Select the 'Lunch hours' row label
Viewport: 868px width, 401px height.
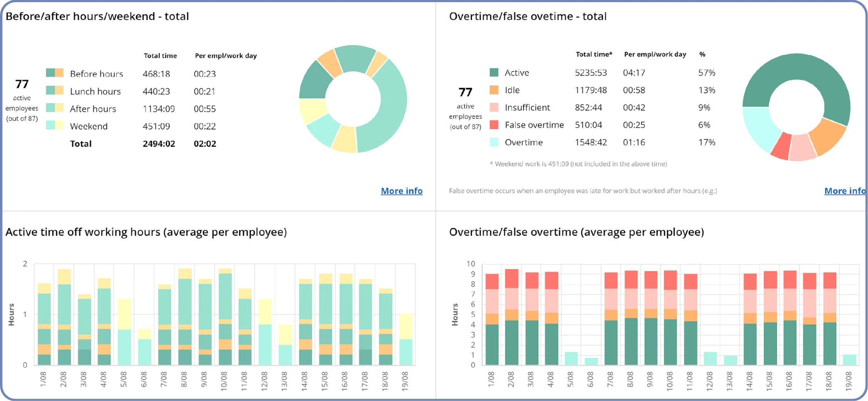pyautogui.click(x=95, y=91)
